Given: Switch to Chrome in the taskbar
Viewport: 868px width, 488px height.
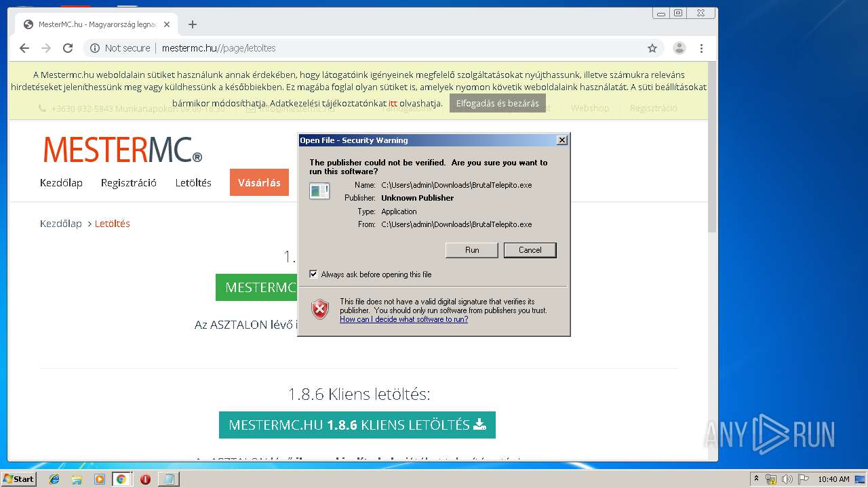Looking at the screenshot, I should tap(121, 479).
